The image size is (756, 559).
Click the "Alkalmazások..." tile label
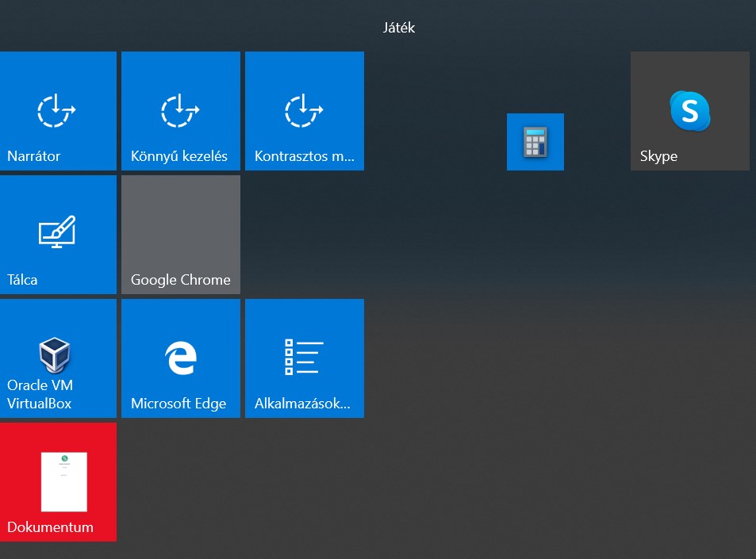coord(302,404)
